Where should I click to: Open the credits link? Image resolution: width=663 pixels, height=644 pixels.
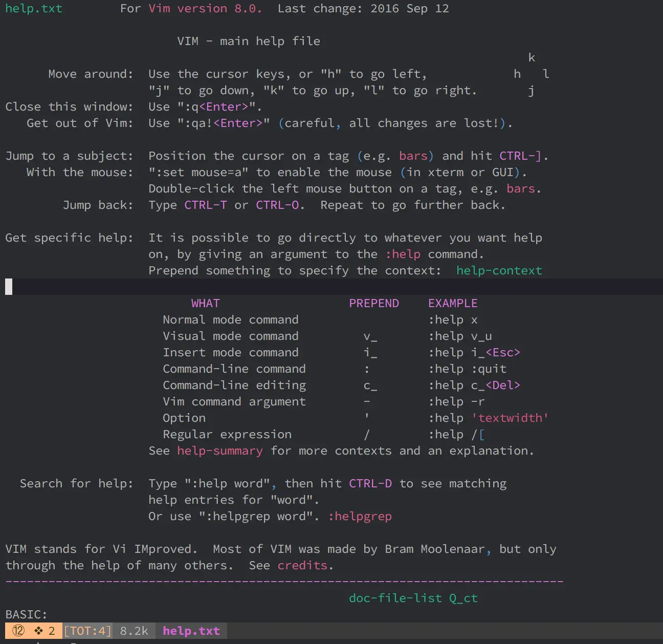point(302,566)
